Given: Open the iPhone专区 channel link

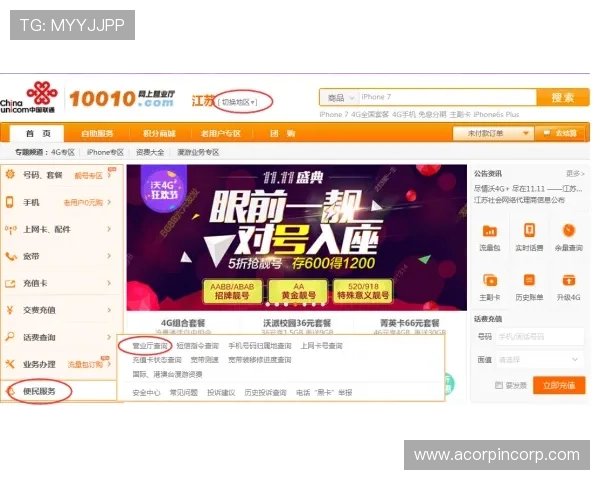Looking at the screenshot, I should (105, 152).
